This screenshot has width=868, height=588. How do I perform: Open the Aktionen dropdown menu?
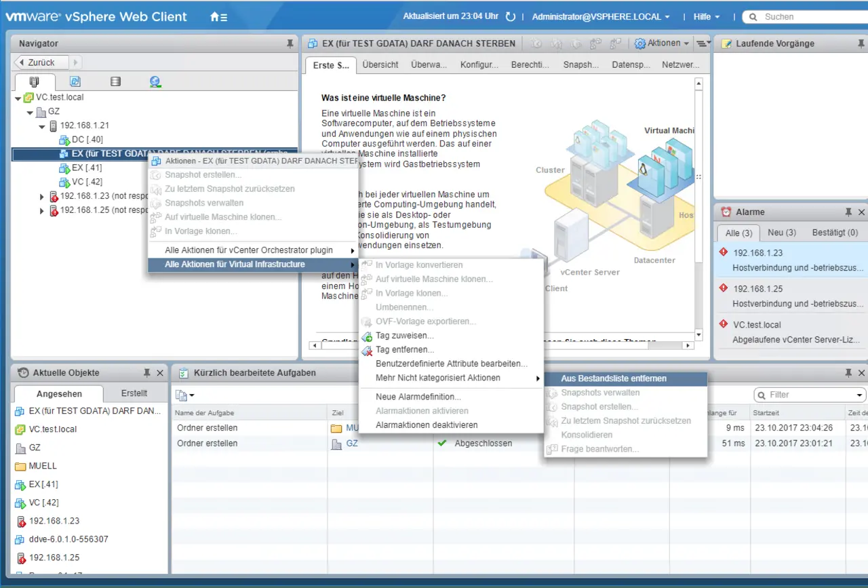click(x=662, y=43)
